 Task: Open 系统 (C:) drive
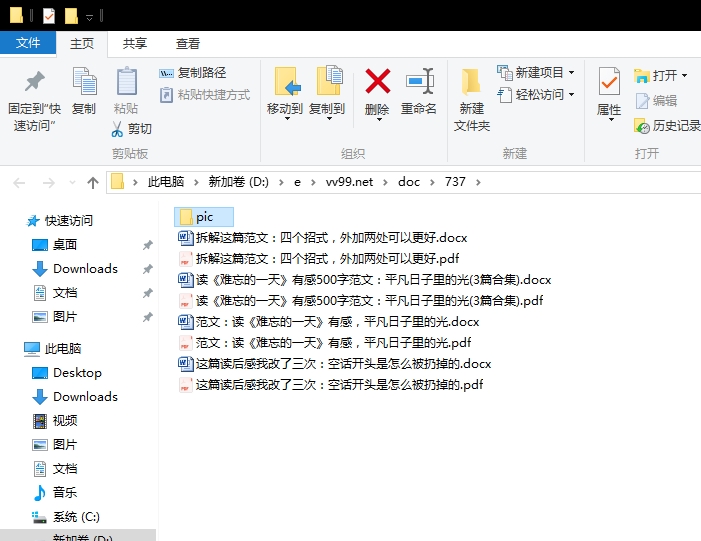[66, 517]
